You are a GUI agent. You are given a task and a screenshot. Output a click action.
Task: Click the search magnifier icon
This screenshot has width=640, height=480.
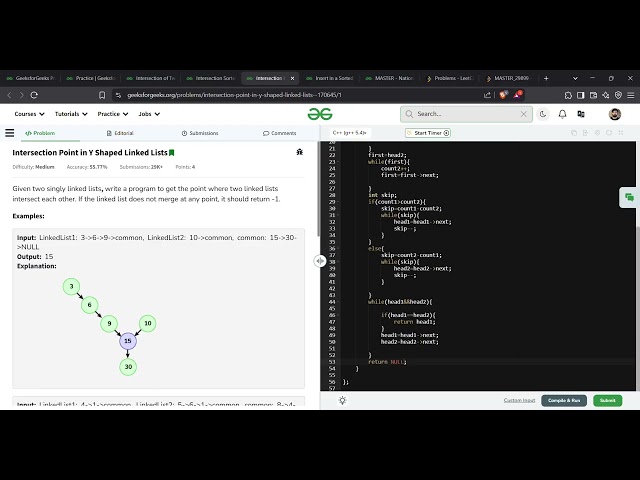pos(409,114)
